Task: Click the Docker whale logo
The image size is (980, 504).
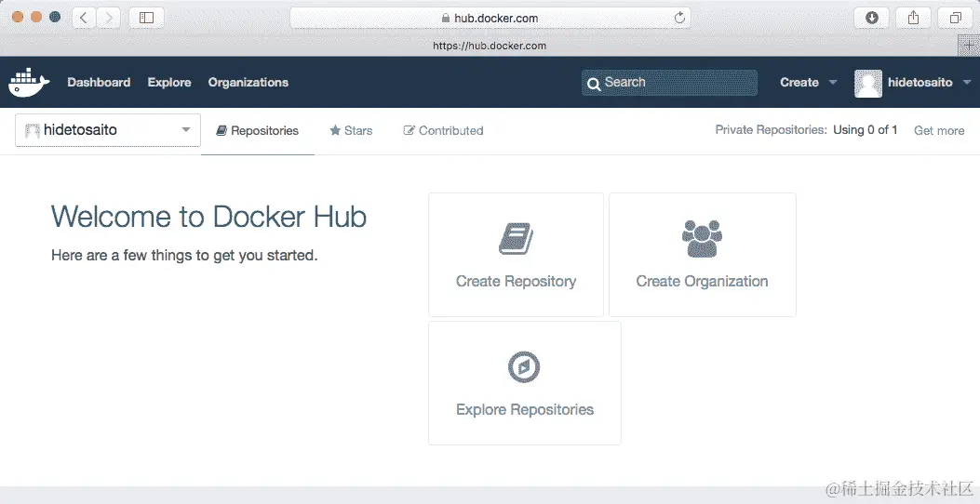Action: [29, 83]
